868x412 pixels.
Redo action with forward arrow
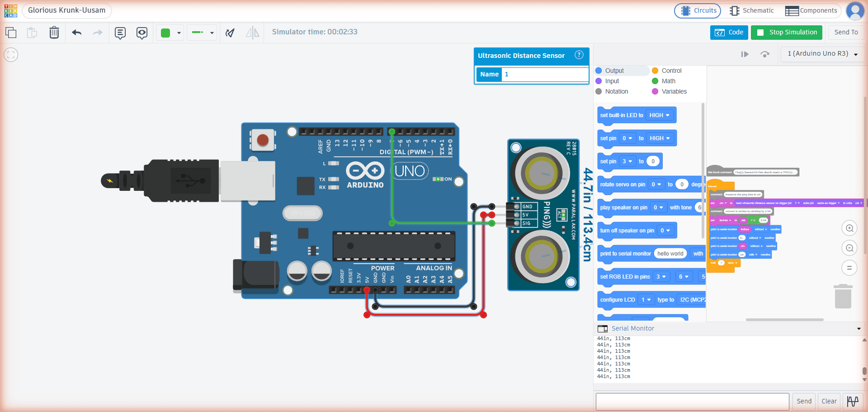98,33
